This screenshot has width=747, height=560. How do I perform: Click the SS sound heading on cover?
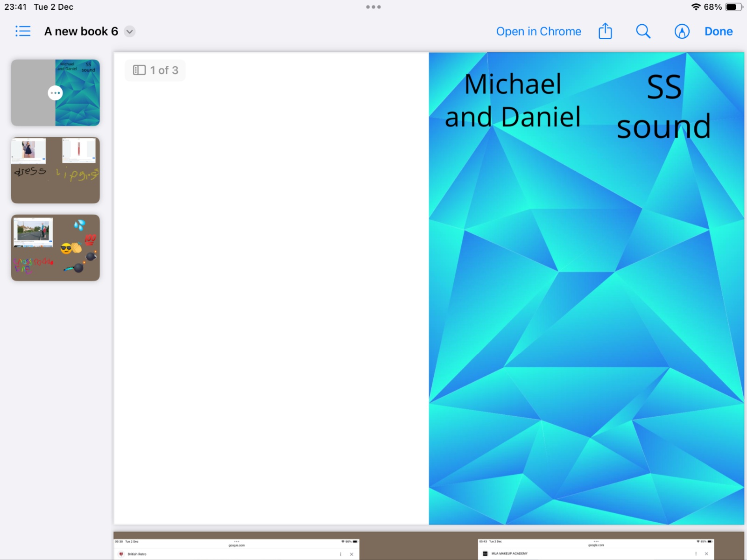(663, 107)
